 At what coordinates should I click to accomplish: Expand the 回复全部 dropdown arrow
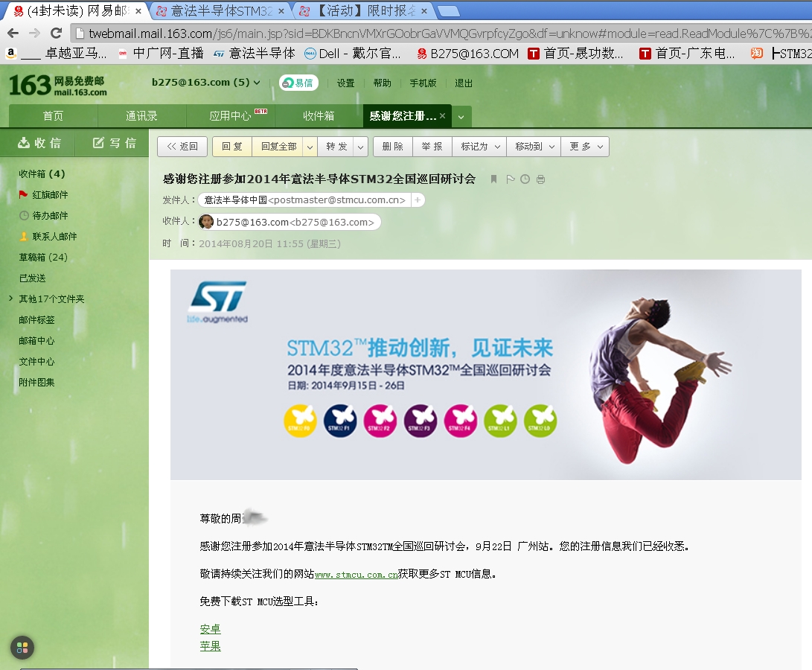[310, 147]
